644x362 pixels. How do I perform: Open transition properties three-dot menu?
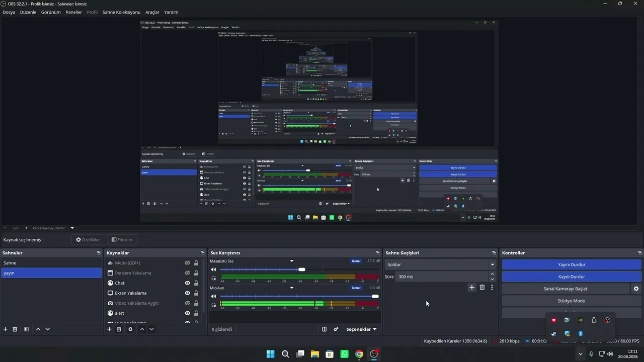(x=492, y=288)
